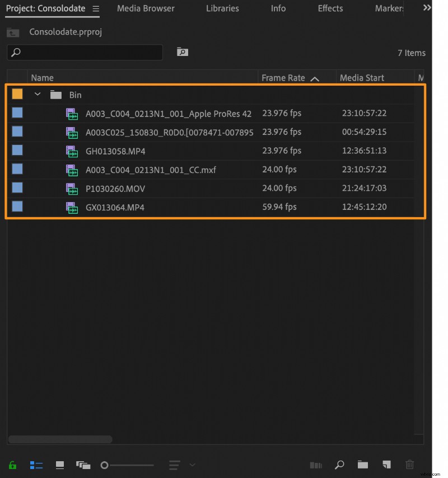
Task: Click the New Item icon
Action: click(x=386, y=465)
